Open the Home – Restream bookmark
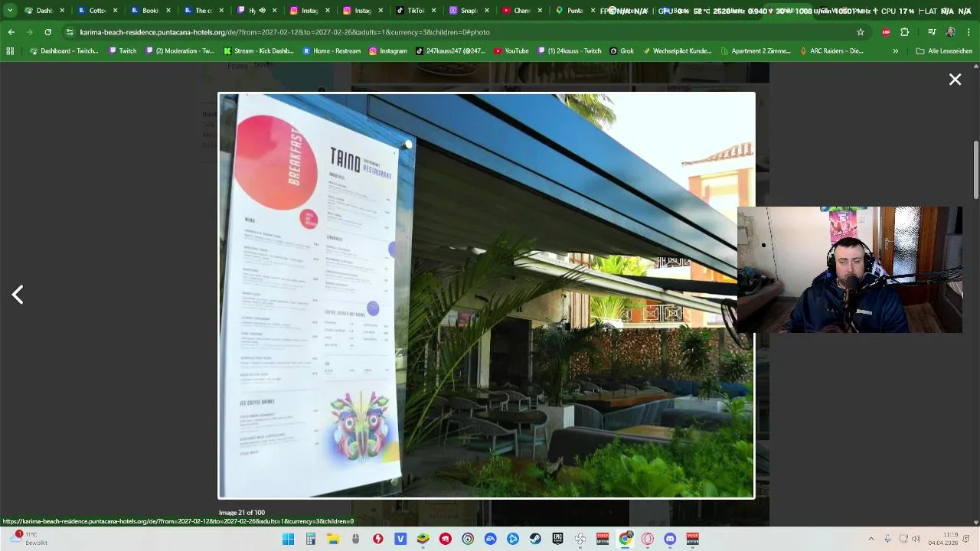This screenshot has width=980, height=551. (332, 51)
